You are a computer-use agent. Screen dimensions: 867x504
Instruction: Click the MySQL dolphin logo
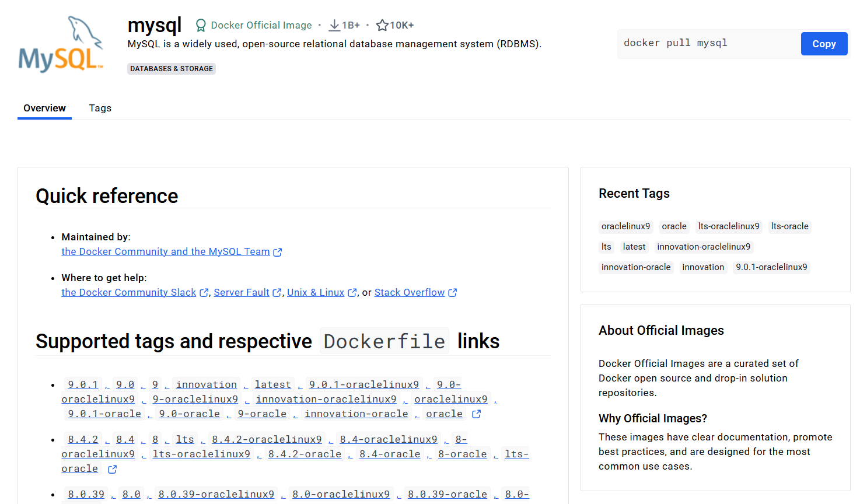click(61, 44)
